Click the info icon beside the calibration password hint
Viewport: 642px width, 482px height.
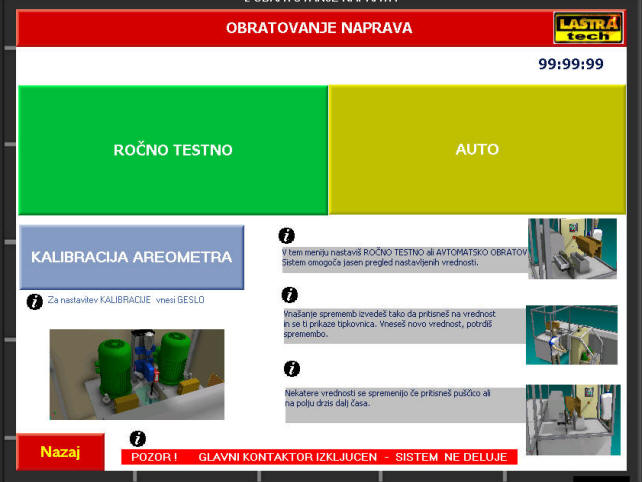35,301
